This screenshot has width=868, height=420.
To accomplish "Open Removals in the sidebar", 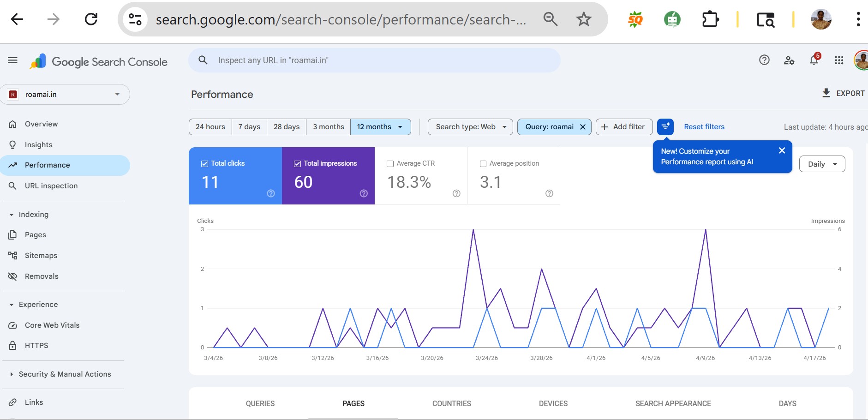I will pyautogui.click(x=65, y=276).
